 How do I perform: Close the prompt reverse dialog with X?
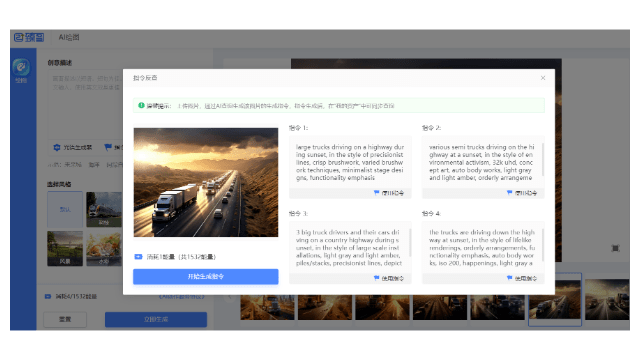[543, 78]
